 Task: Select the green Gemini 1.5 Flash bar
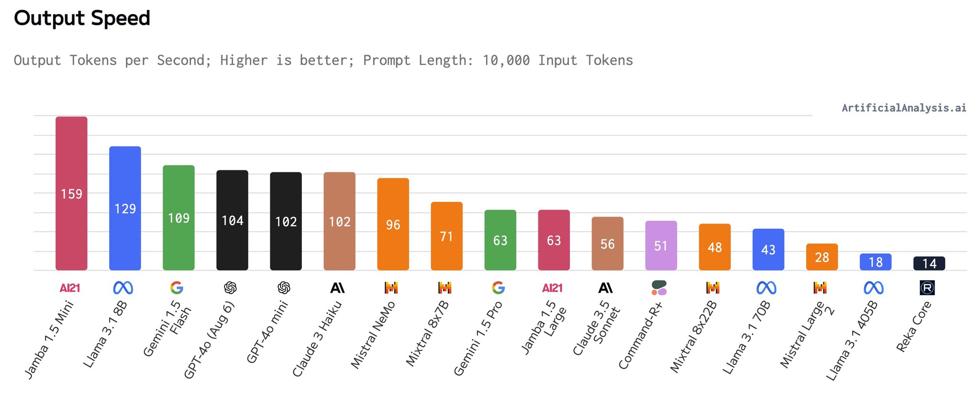click(178, 218)
